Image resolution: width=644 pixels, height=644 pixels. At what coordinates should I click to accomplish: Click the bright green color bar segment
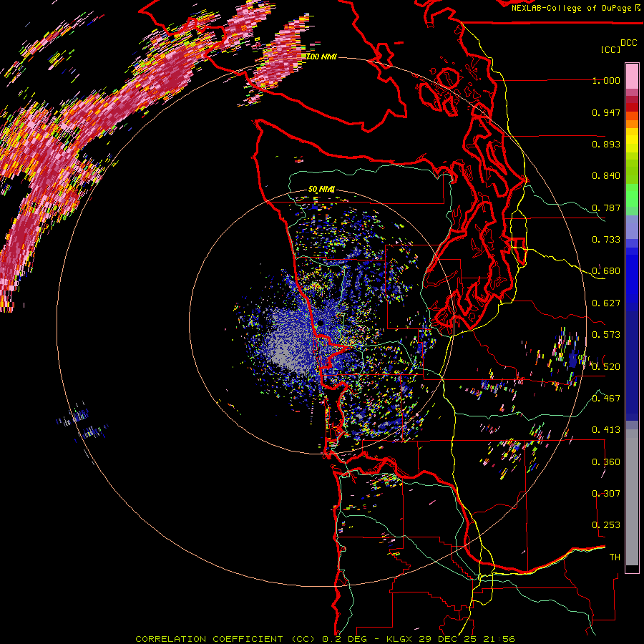click(632, 195)
